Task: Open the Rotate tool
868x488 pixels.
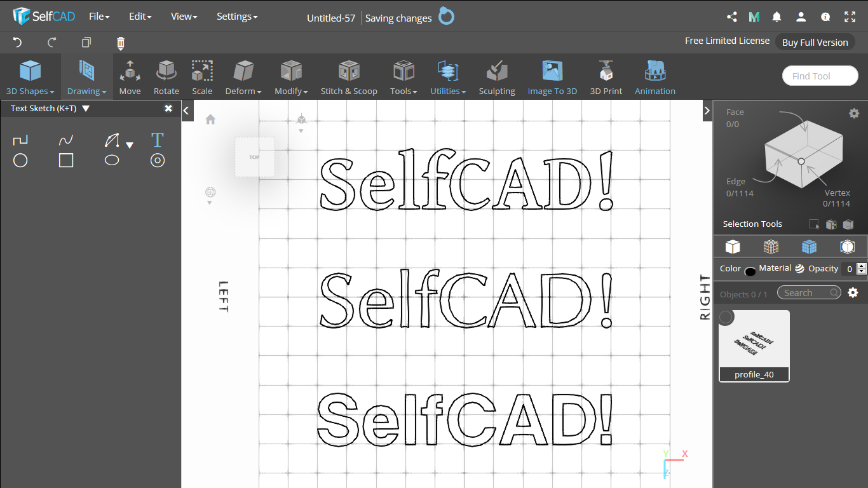Action: (166, 78)
